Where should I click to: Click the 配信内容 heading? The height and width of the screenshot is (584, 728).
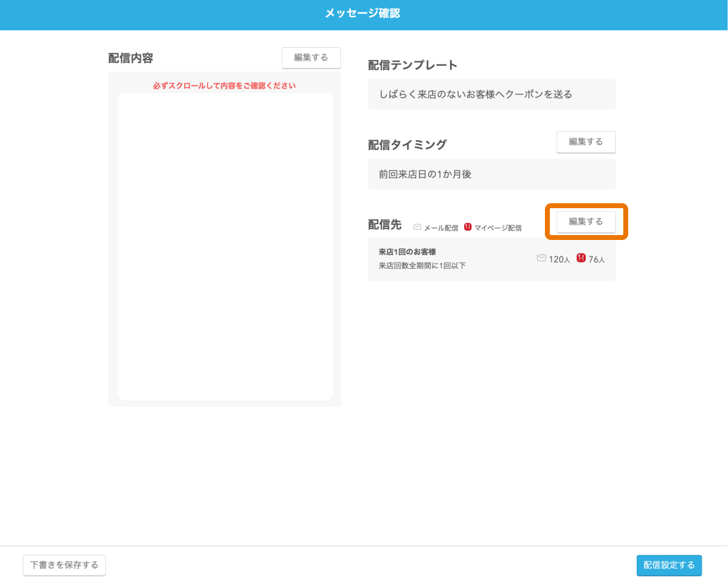point(130,59)
